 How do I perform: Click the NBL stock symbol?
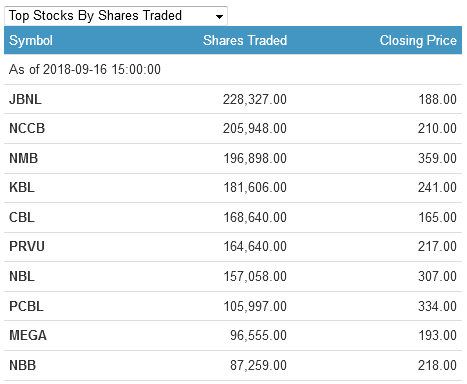point(22,276)
